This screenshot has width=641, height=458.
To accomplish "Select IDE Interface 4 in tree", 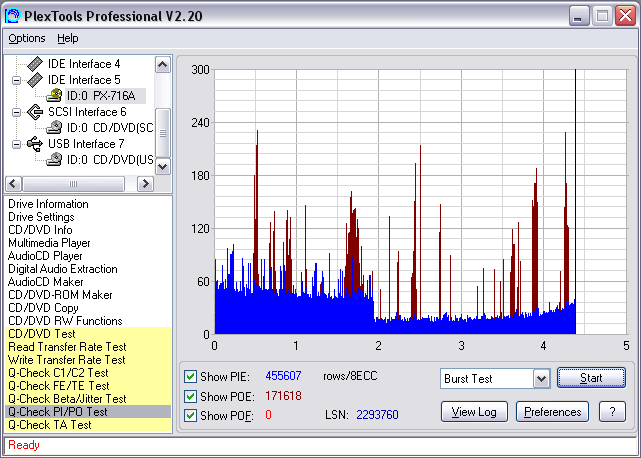I will (84, 64).
